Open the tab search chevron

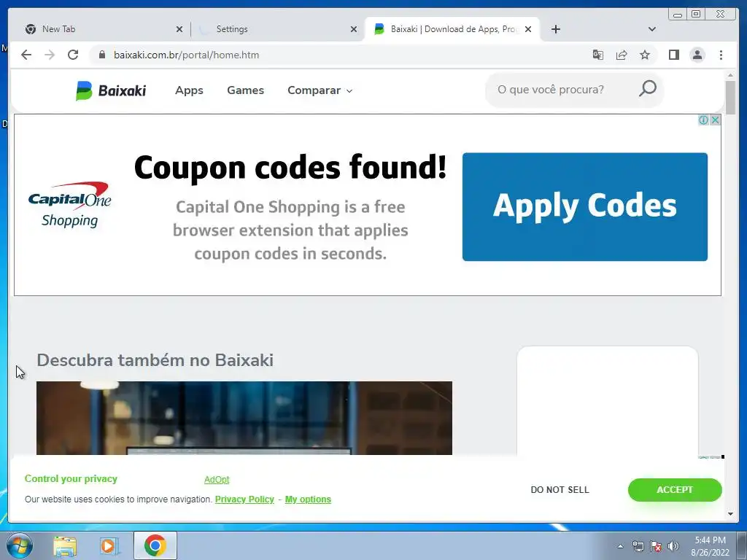(x=651, y=29)
